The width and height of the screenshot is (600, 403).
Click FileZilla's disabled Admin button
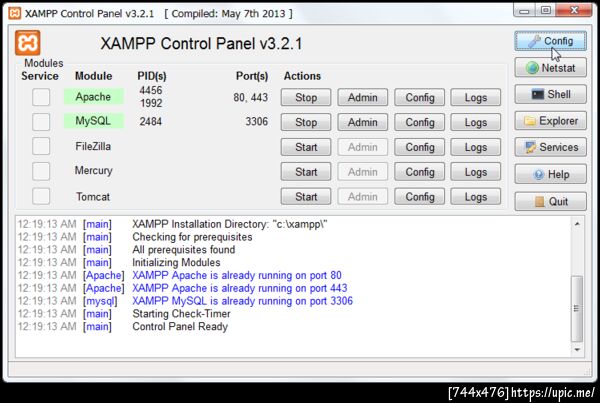point(362,147)
